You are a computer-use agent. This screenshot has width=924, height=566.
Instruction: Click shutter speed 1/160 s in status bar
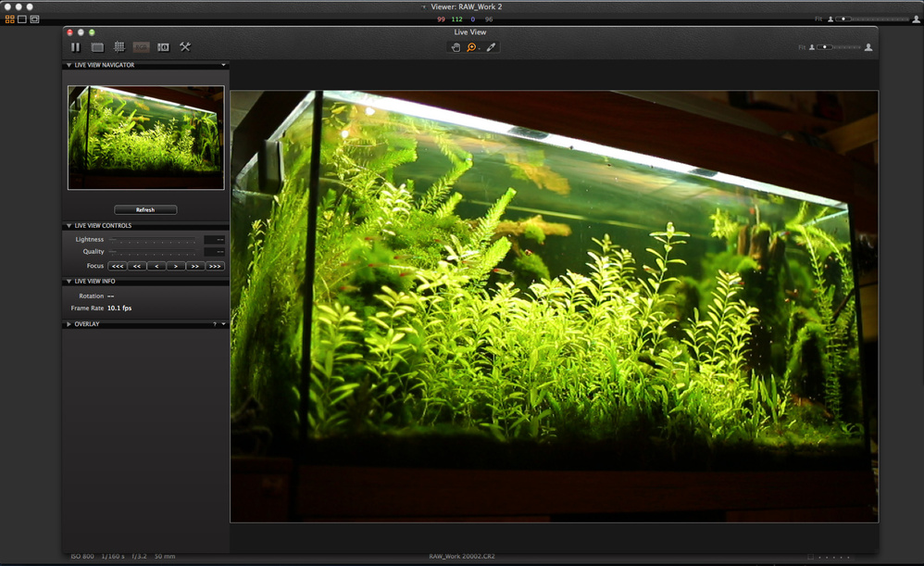click(113, 556)
